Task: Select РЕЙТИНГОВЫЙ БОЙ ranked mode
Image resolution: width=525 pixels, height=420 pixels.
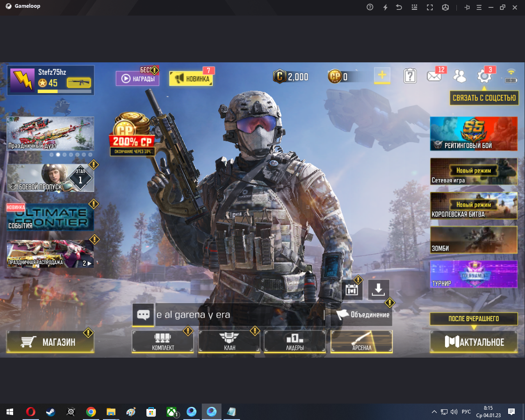Action: pos(474,134)
